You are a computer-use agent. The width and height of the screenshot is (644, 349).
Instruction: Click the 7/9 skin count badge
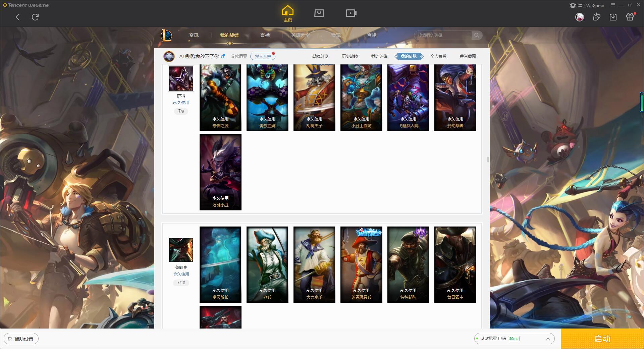coord(181,111)
